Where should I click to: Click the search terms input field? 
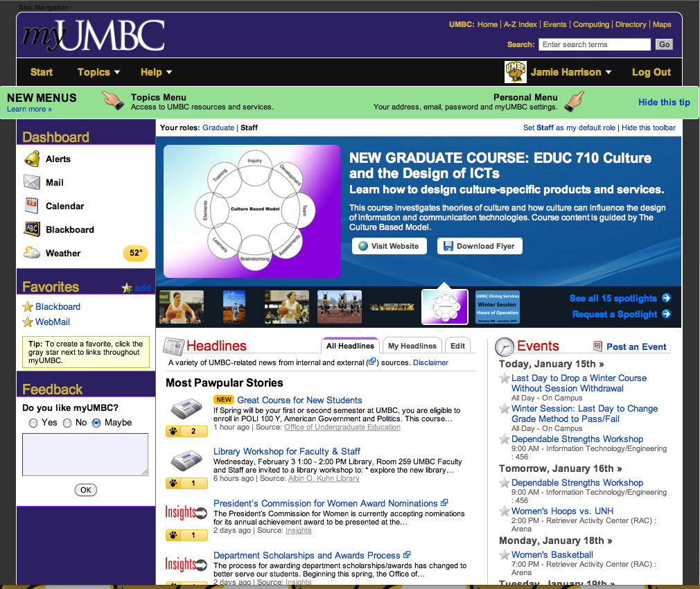tap(594, 44)
